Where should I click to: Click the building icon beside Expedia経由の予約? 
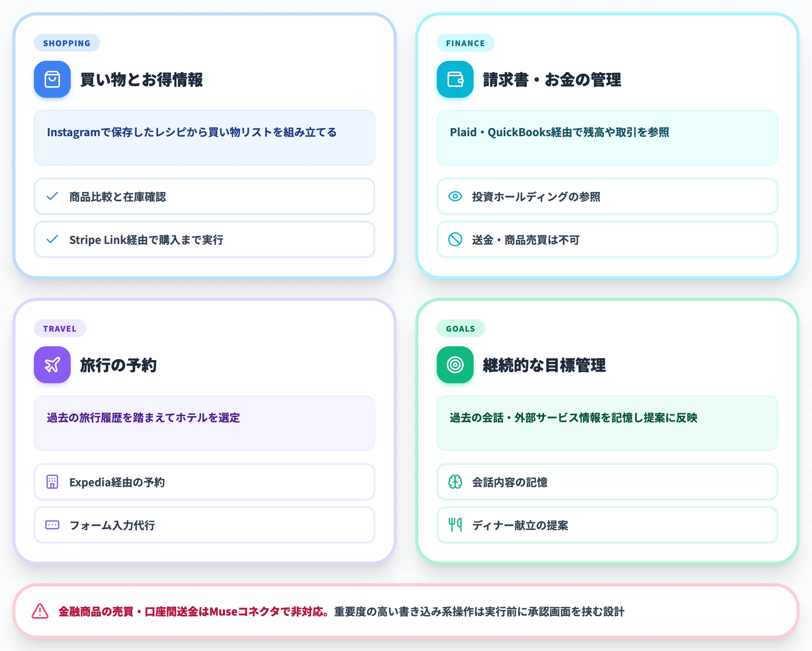tap(52, 482)
